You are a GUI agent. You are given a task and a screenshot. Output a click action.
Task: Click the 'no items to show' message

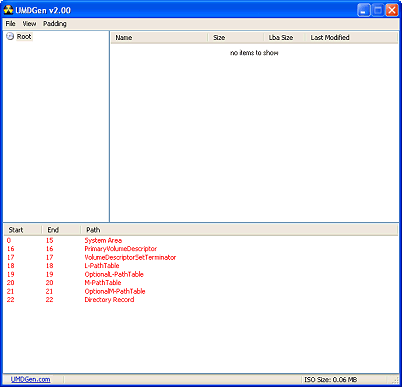point(254,53)
